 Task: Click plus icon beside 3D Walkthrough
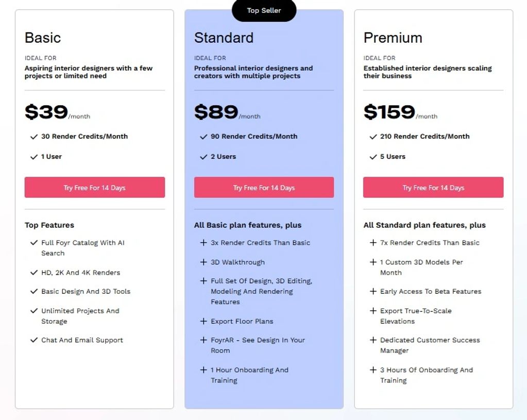[203, 262]
